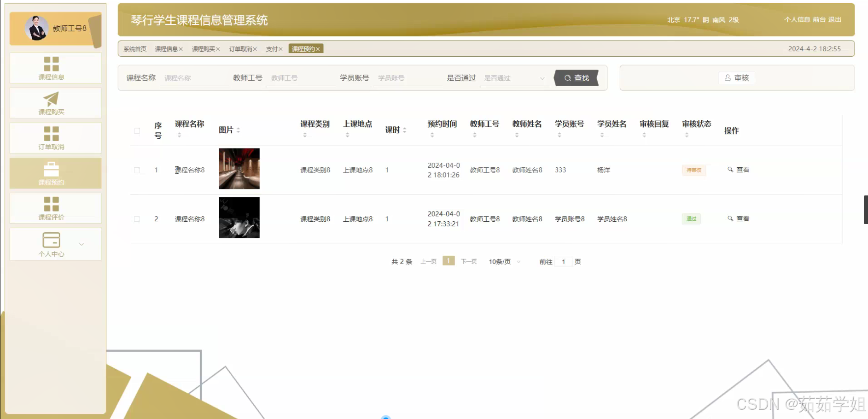Open 课程购买 paper plane icon
The height and width of the screenshot is (419, 868).
(51, 99)
